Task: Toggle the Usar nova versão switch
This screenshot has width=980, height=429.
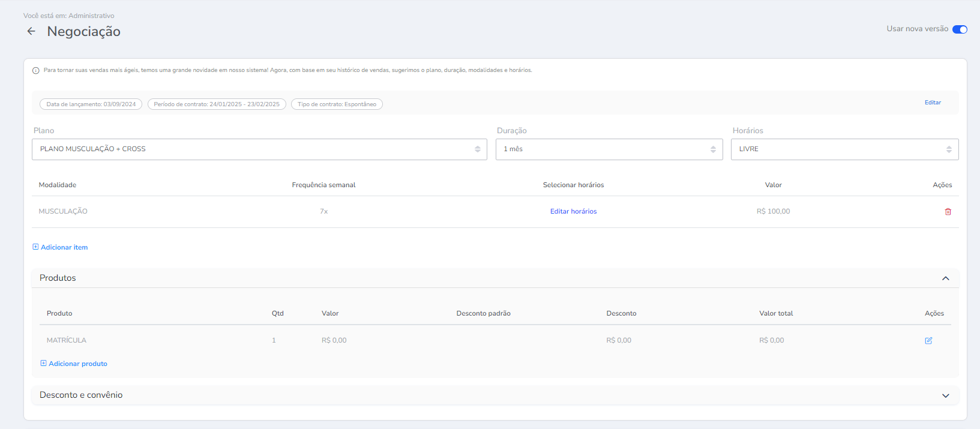Action: coord(960,29)
